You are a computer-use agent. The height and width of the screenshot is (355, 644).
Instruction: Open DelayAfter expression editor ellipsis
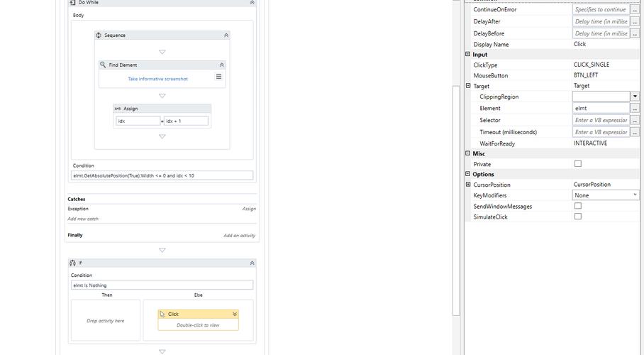635,21
